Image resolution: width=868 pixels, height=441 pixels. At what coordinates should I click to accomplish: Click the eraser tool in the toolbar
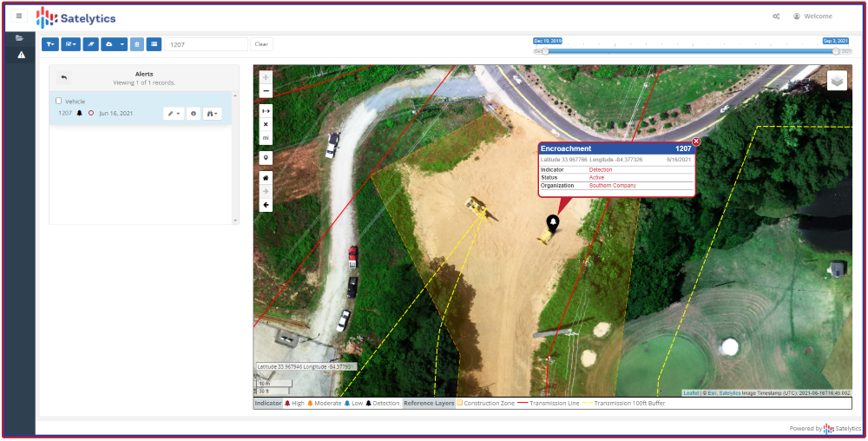pyautogui.click(x=90, y=44)
